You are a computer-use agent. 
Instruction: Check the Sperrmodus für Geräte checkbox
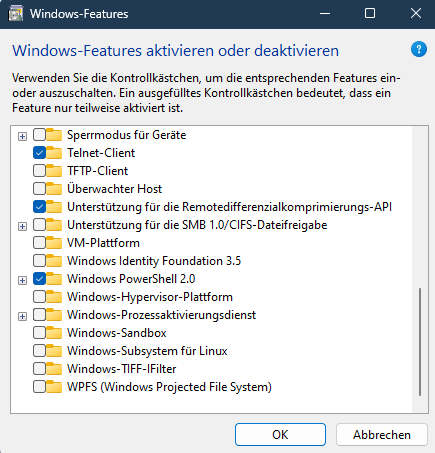(39, 135)
